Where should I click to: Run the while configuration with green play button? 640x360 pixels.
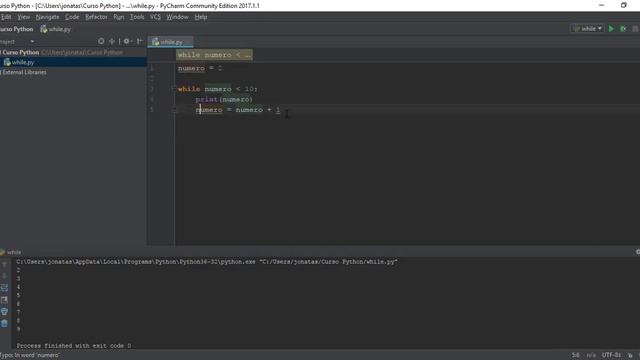pyautogui.click(x=611, y=29)
